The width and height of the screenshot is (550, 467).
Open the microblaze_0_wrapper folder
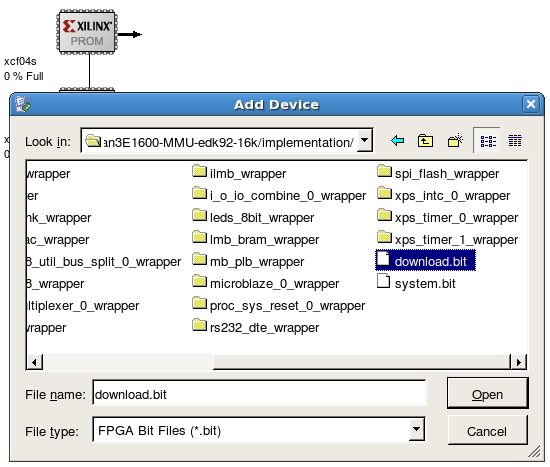click(x=266, y=283)
